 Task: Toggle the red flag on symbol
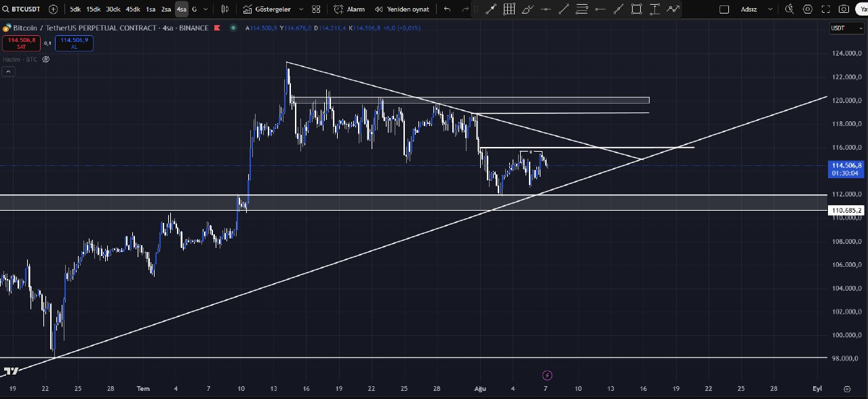pyautogui.click(x=216, y=28)
